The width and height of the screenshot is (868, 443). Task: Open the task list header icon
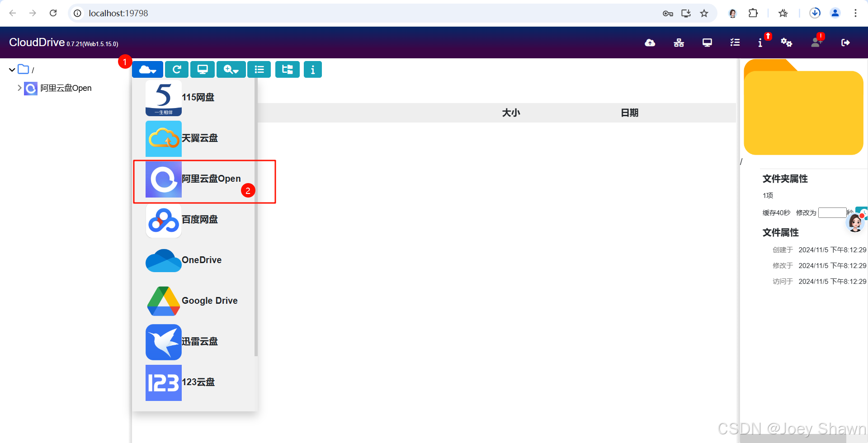pyautogui.click(x=735, y=42)
